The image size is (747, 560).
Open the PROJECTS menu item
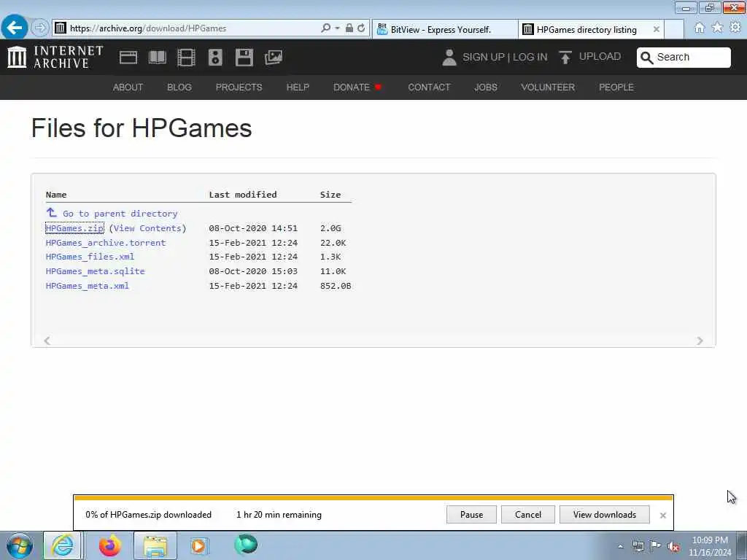pyautogui.click(x=239, y=87)
